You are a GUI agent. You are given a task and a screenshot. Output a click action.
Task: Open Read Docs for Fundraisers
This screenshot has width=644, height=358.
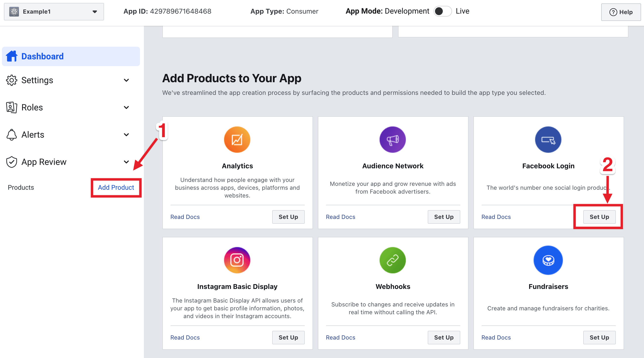click(496, 338)
